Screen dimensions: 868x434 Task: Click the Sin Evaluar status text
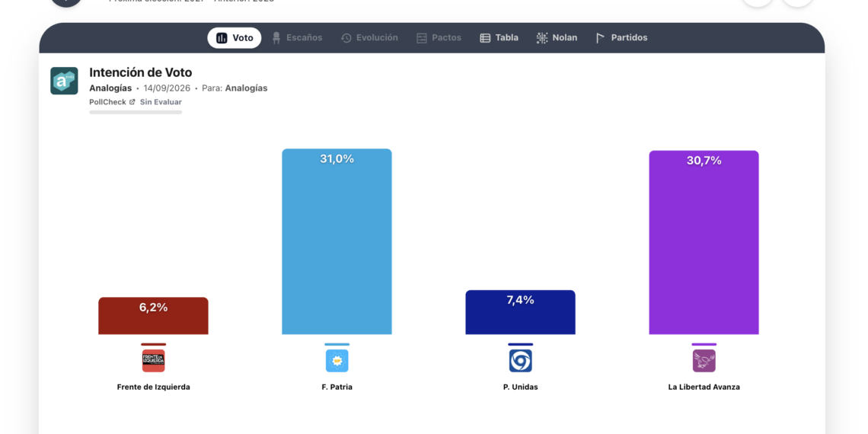coord(161,102)
